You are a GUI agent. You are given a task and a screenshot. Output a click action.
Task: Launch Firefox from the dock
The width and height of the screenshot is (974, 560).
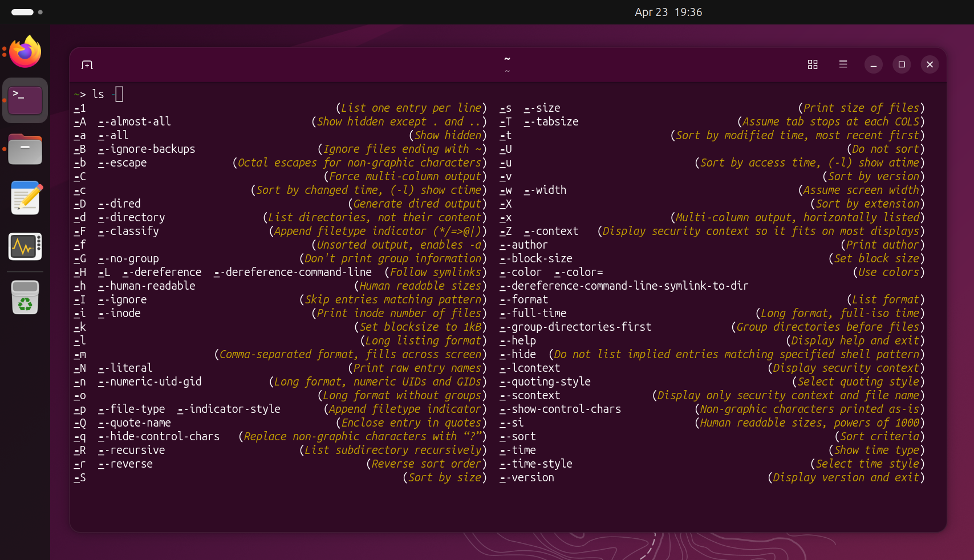25,52
